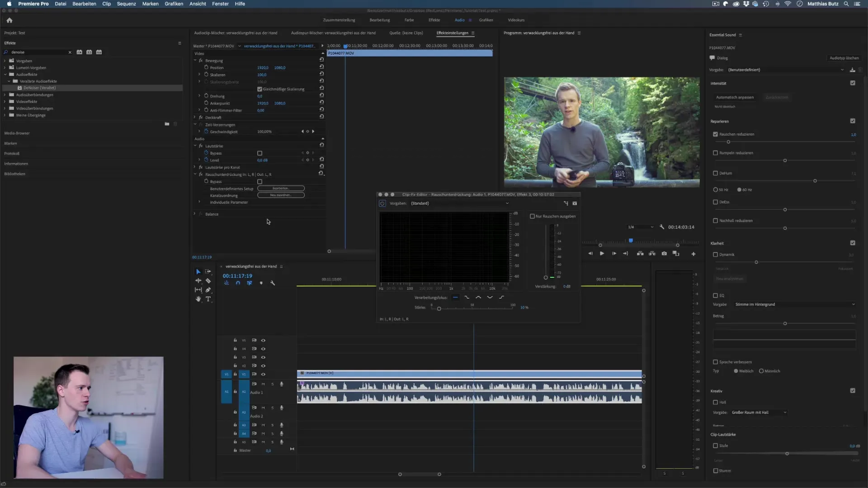Switch to Grafiken workspace
Viewport: 868px width, 488px height.
point(486,20)
